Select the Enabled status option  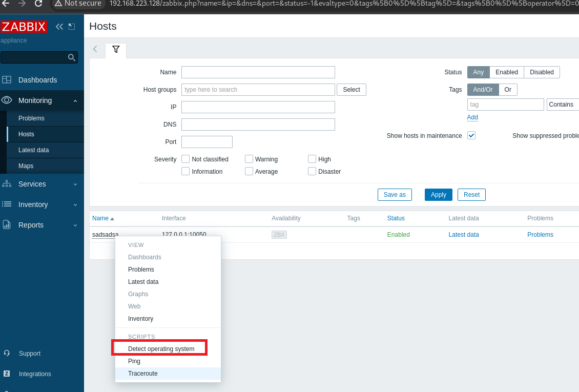click(506, 72)
